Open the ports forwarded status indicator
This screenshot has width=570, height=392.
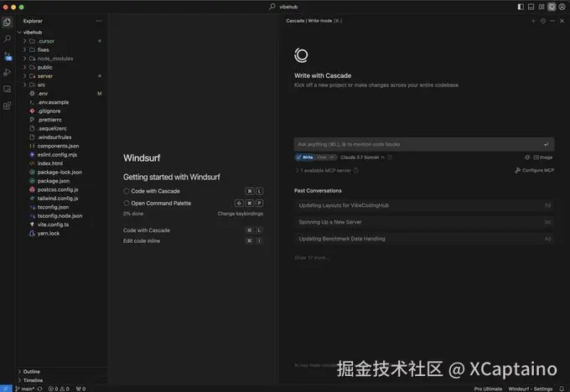(80, 389)
